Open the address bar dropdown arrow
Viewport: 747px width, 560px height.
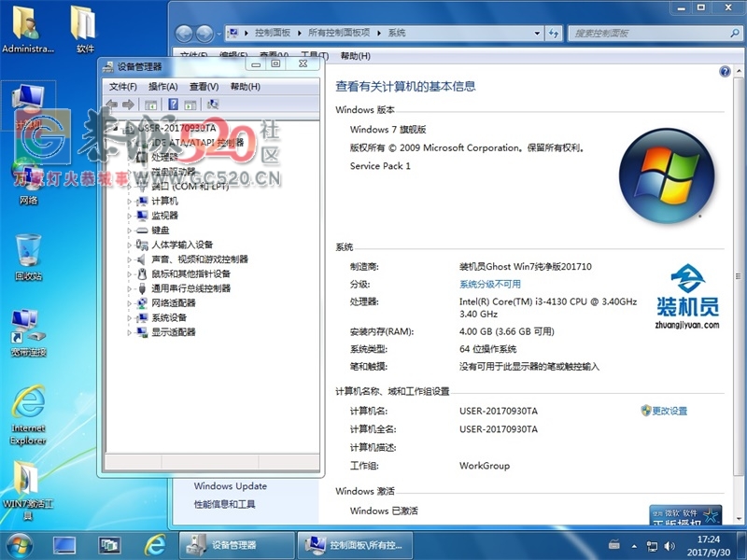(537, 33)
